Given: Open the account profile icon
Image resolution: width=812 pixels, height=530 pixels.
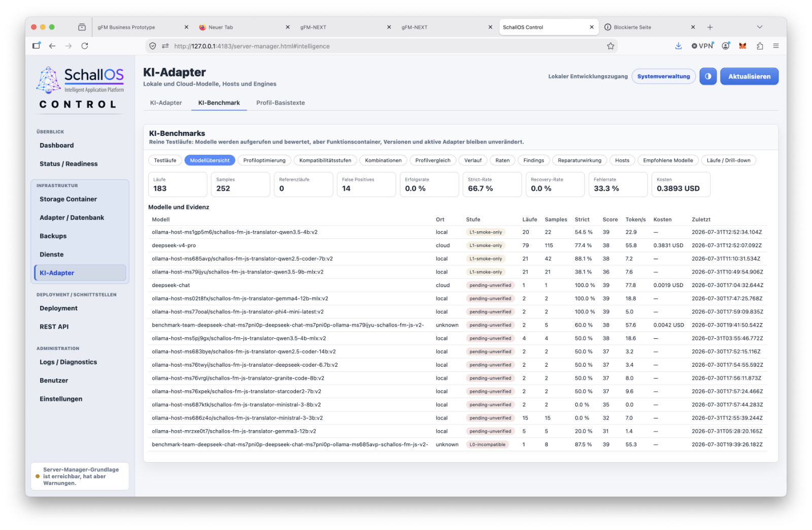Looking at the screenshot, I should point(726,46).
